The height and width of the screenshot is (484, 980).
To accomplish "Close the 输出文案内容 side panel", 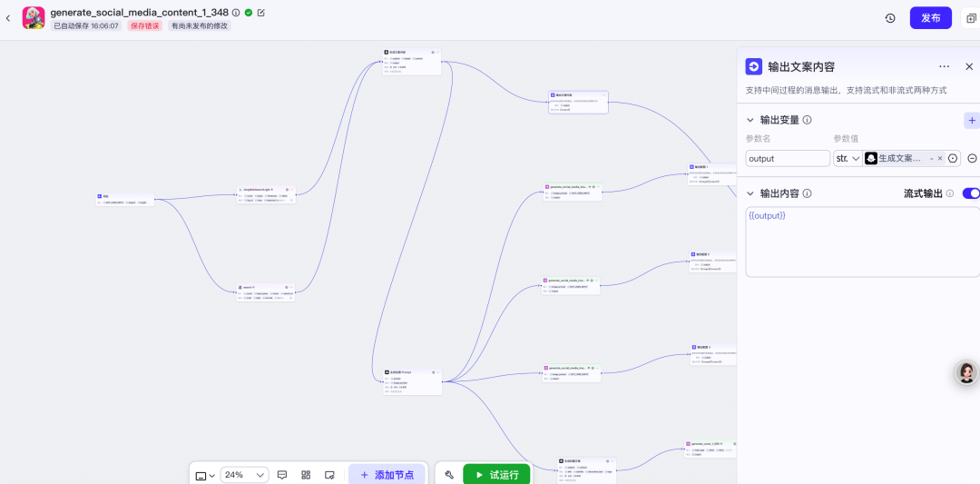I will 969,66.
